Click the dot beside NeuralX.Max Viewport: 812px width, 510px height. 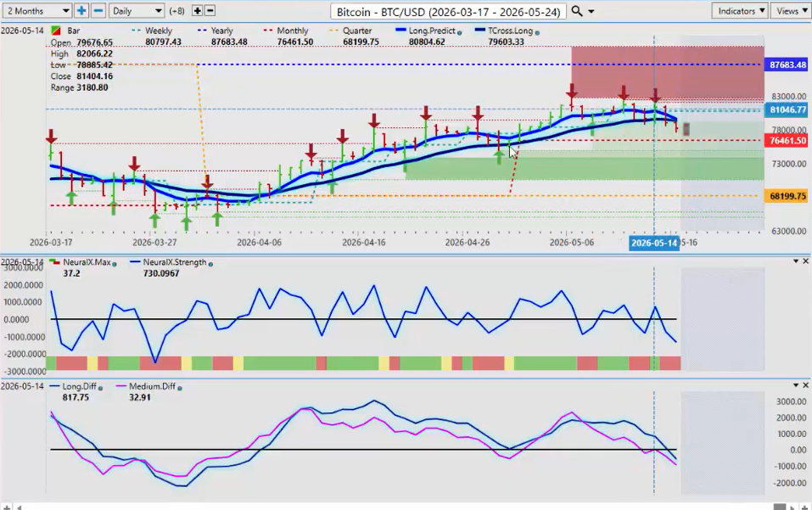click(115, 264)
